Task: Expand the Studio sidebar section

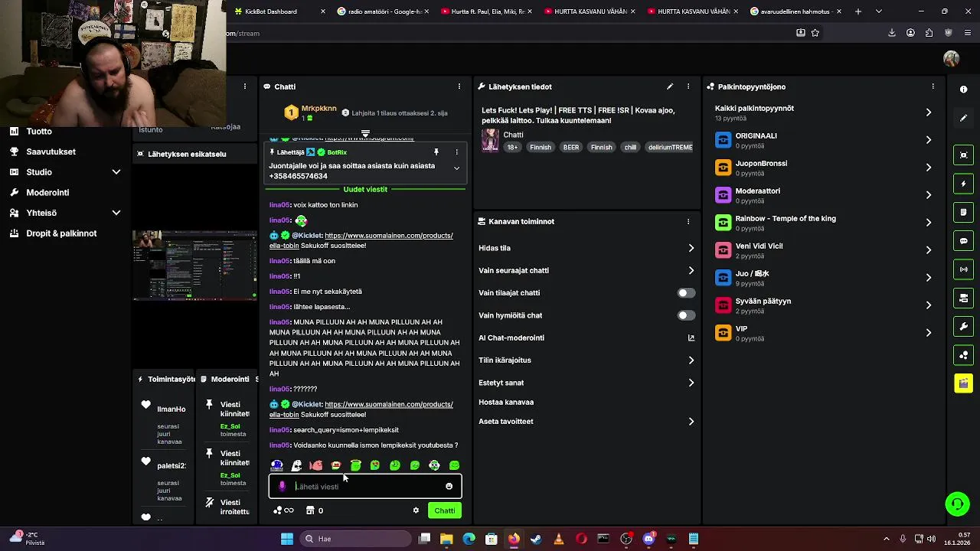Action: pyautogui.click(x=116, y=172)
